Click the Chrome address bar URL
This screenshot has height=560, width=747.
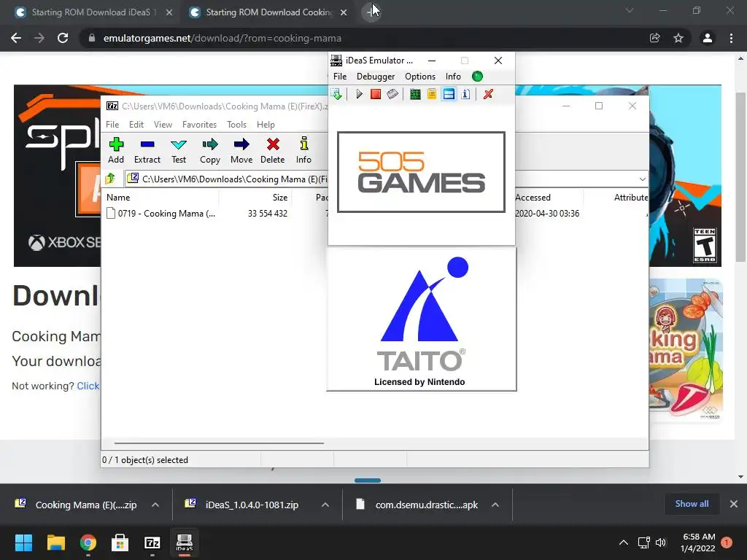pos(222,38)
